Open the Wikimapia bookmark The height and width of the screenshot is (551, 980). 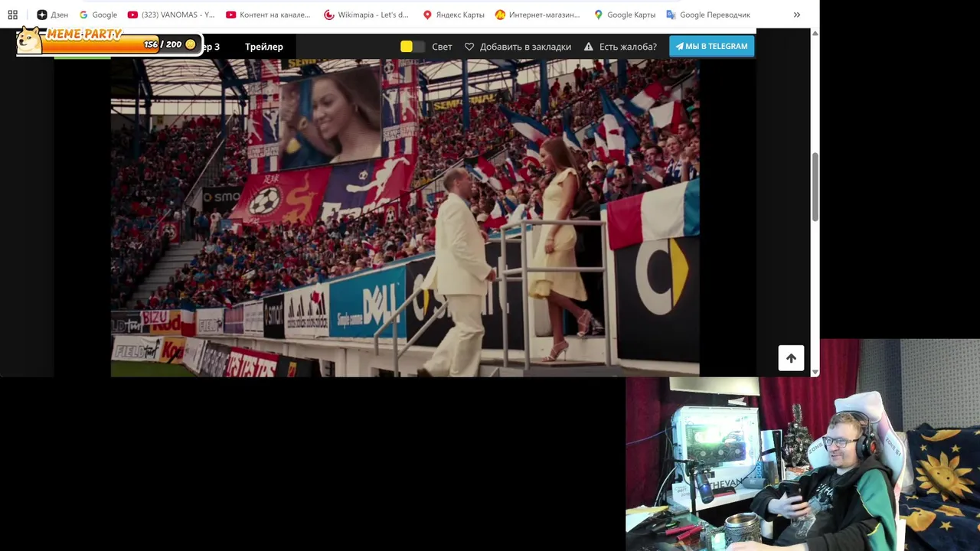coord(366,15)
